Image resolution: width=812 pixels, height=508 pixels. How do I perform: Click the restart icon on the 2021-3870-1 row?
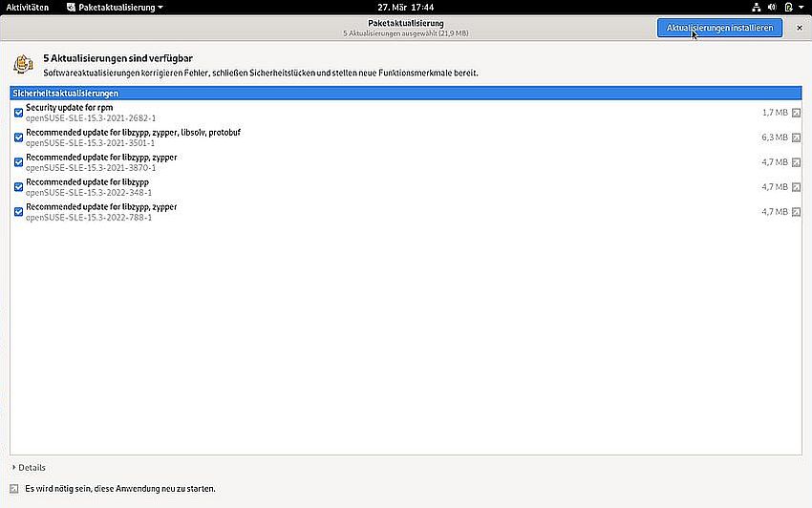tap(796, 162)
